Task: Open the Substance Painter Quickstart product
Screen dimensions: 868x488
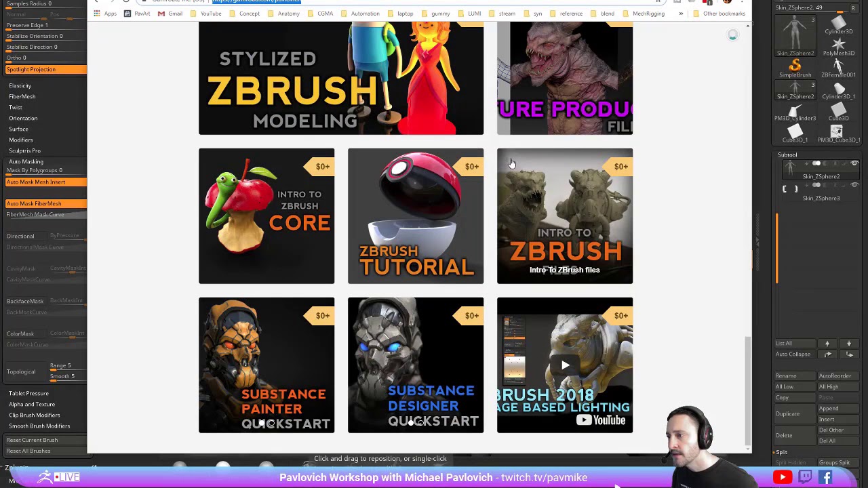Action: (267, 365)
